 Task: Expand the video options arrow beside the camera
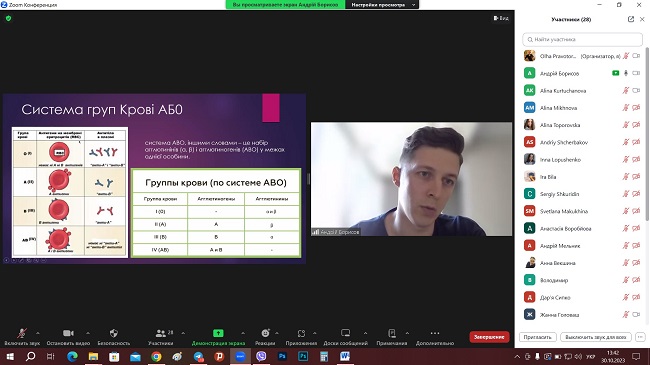point(88,333)
